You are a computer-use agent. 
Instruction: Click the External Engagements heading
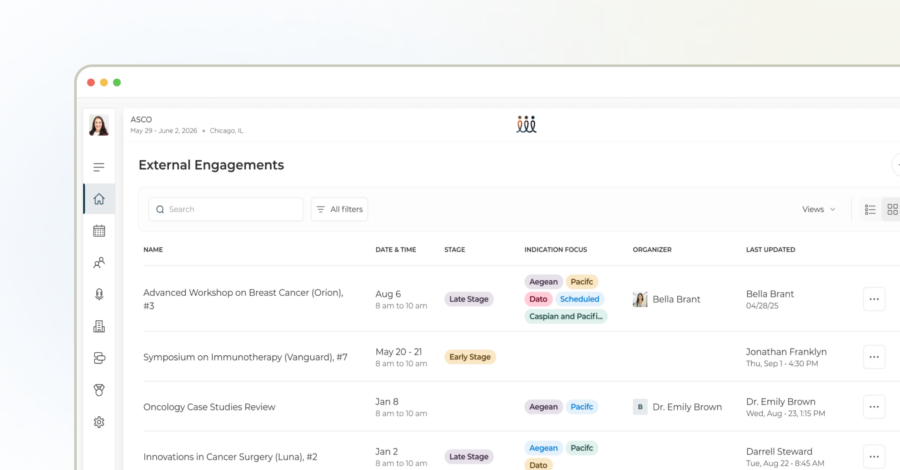click(x=211, y=165)
